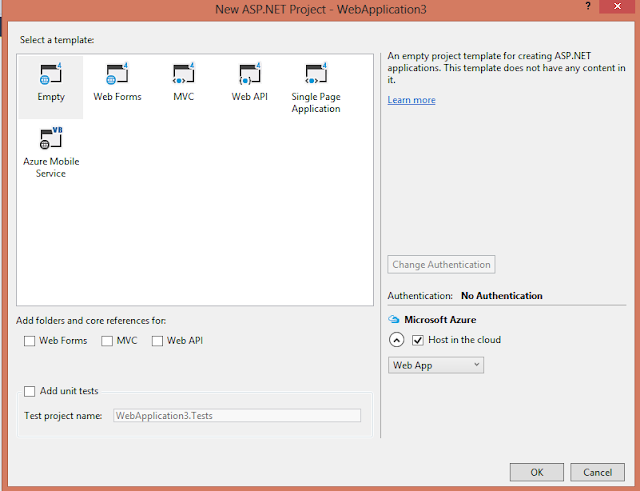640x491 pixels.
Task: Select the Azure Mobile Service template
Action: click(x=51, y=152)
